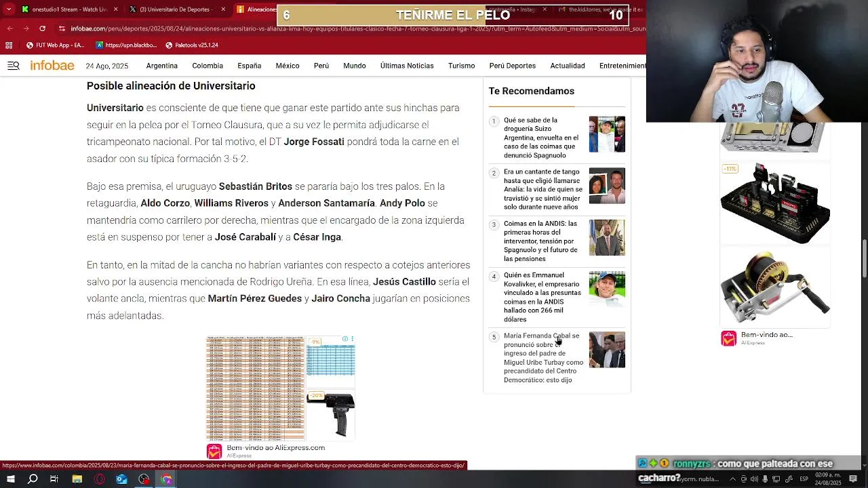Open recommended story about droguería Suizo Argentina

(541, 138)
